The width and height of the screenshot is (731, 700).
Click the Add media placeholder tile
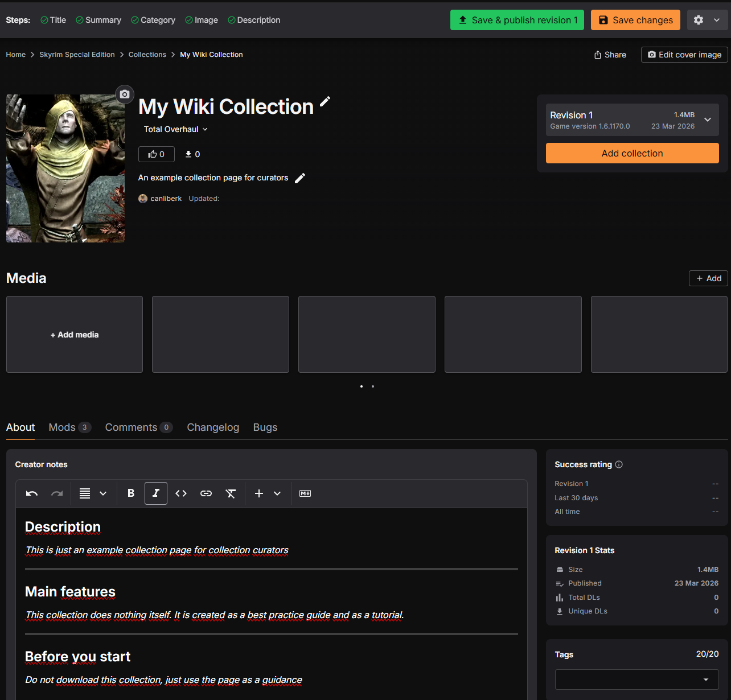(75, 335)
